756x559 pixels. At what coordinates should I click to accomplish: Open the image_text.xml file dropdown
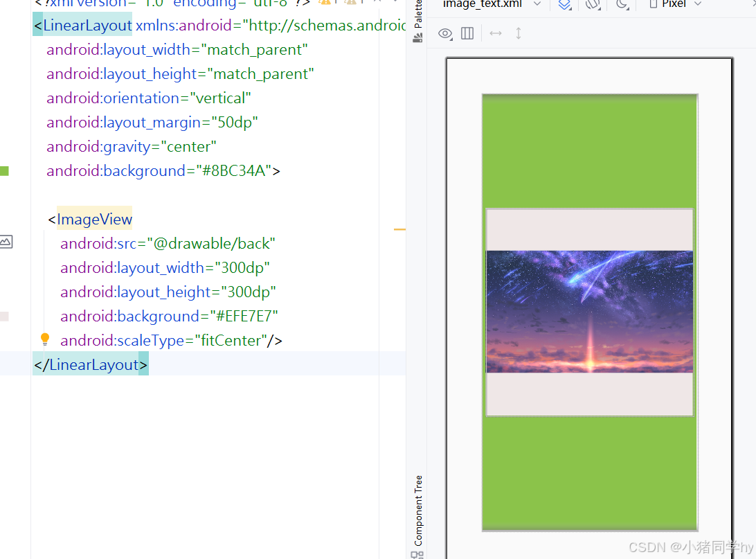(x=492, y=4)
